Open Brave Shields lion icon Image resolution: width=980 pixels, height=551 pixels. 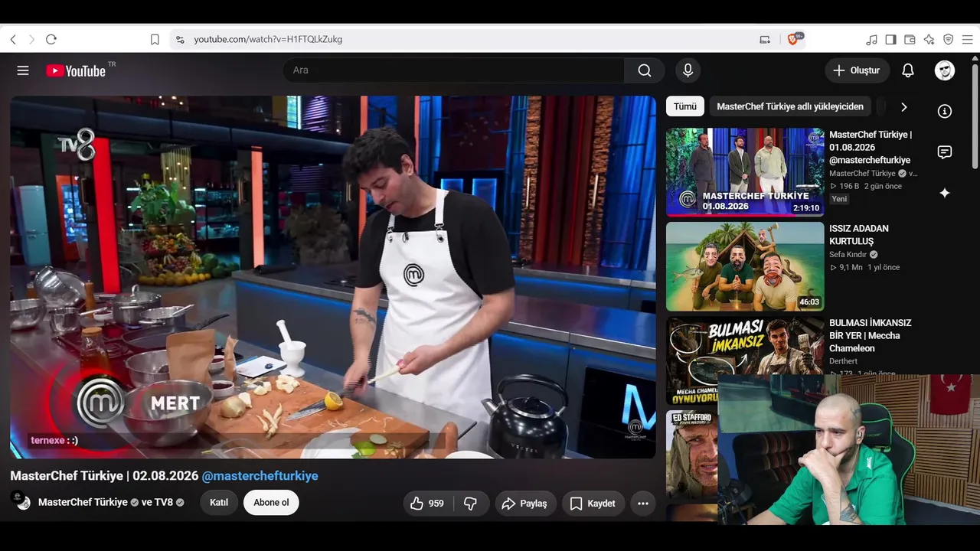tap(793, 39)
